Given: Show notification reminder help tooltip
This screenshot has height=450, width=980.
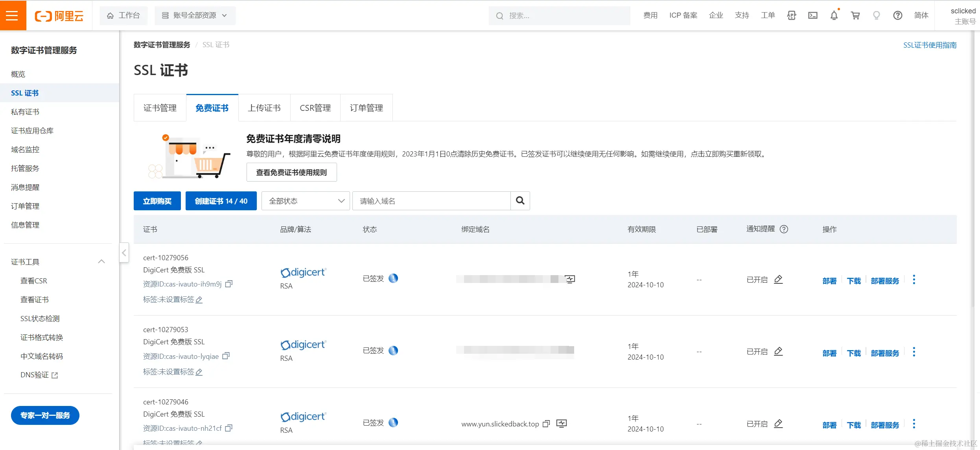Looking at the screenshot, I should [784, 229].
